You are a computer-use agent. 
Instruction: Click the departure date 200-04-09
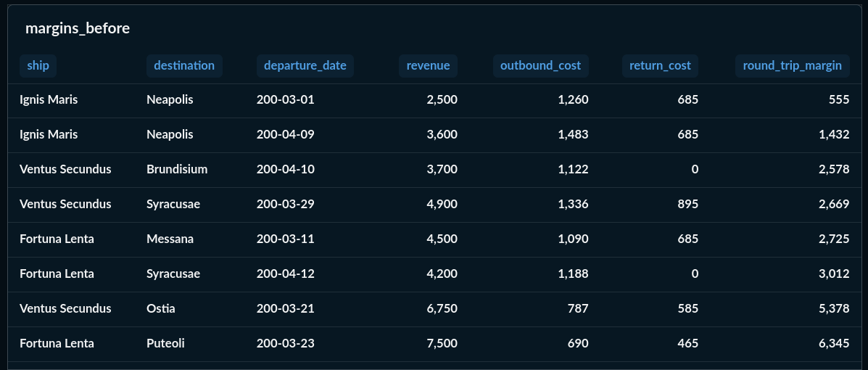coord(285,134)
